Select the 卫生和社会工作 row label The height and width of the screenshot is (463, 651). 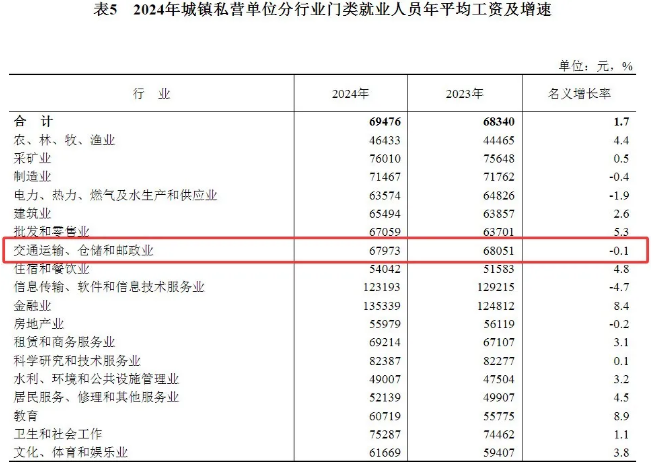(59, 434)
